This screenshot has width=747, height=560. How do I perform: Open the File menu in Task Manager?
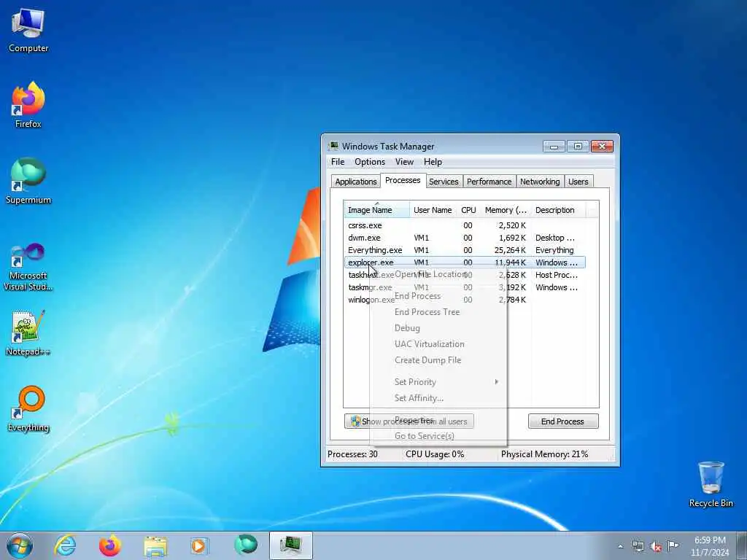(x=338, y=162)
